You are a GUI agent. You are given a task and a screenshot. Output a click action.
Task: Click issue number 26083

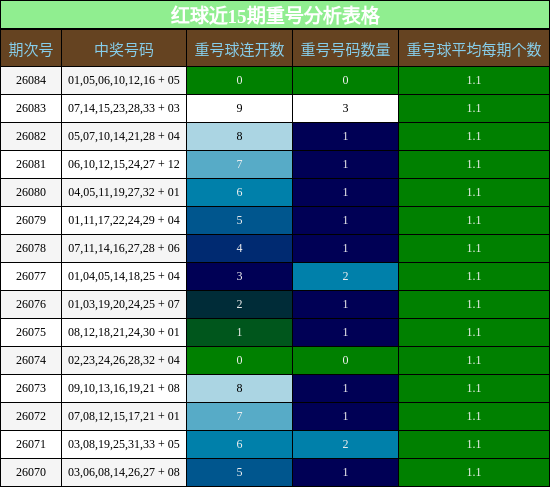31,108
